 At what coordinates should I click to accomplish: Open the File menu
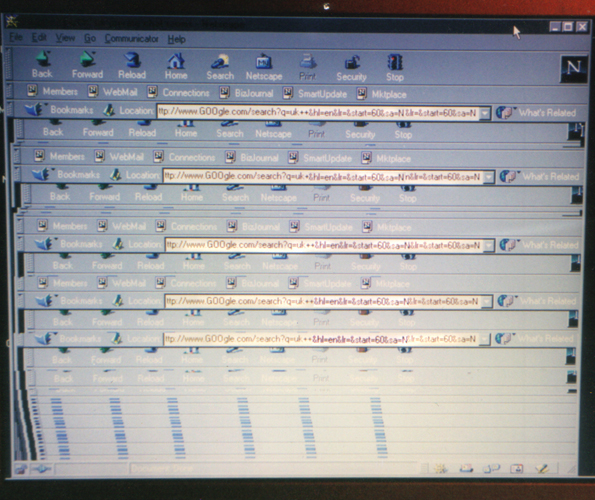pos(16,37)
